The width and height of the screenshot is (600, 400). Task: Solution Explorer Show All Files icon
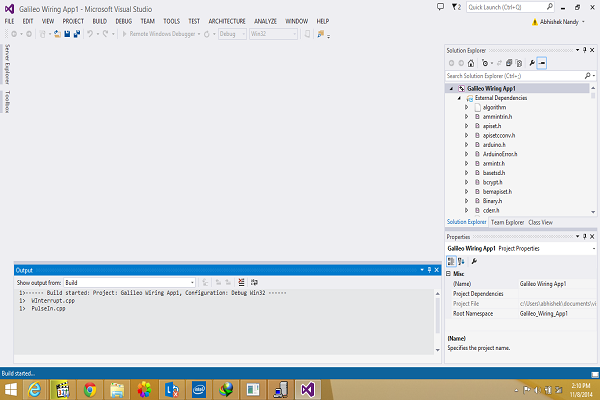[519, 63]
